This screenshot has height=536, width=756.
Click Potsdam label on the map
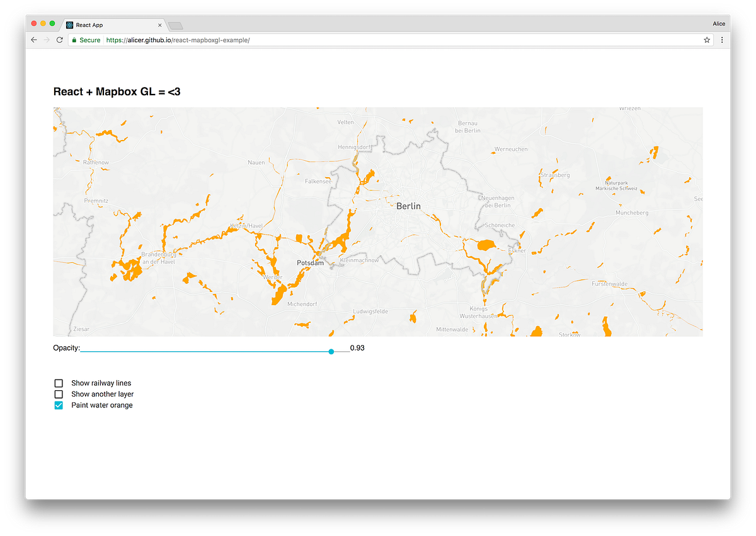coord(310,263)
